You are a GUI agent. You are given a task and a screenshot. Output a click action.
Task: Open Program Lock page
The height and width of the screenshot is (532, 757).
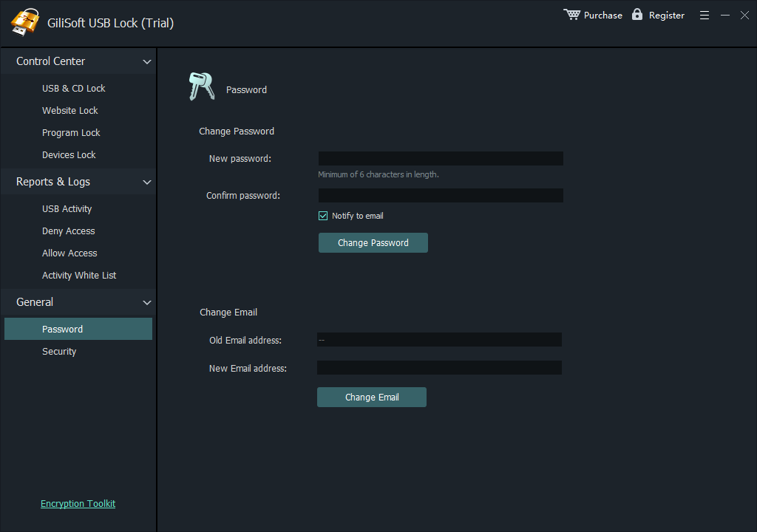(x=71, y=133)
